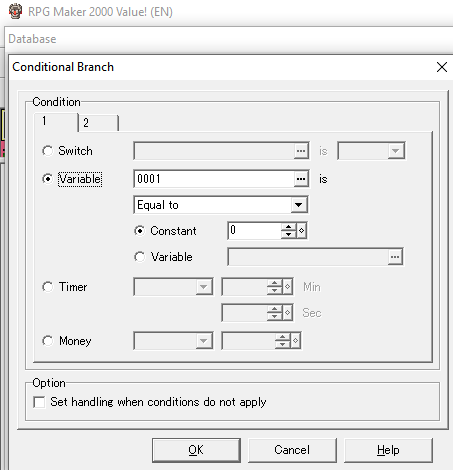
Task: Open ellipsis picker for comparison Variable field
Action: tap(395, 257)
